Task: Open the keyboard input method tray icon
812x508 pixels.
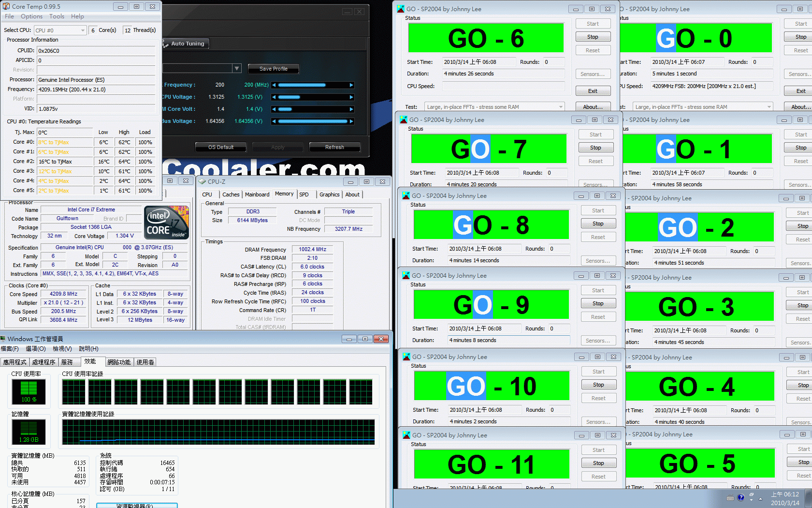Action: pos(730,498)
